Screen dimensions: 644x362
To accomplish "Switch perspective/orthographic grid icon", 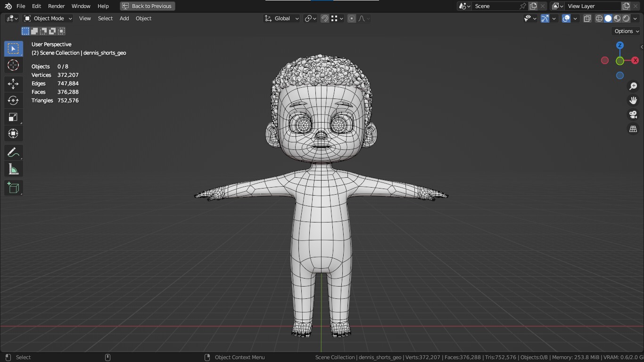I will pyautogui.click(x=633, y=129).
